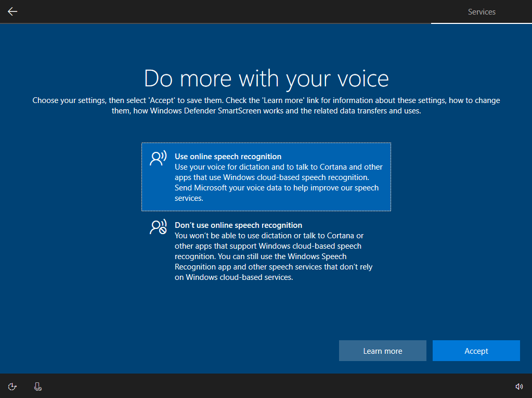Click the 'Choose your settings' instruction text
This screenshot has height=398, width=532.
[266, 106]
